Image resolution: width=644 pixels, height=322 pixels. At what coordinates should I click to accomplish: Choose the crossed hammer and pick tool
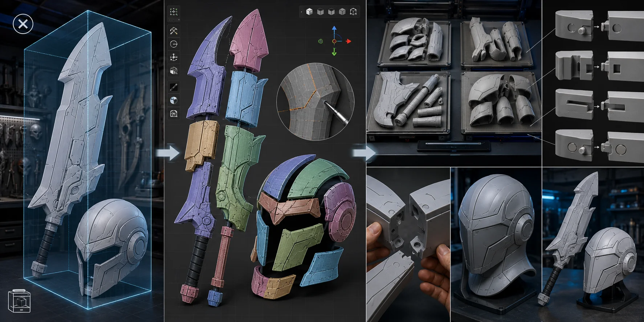[x=174, y=30]
